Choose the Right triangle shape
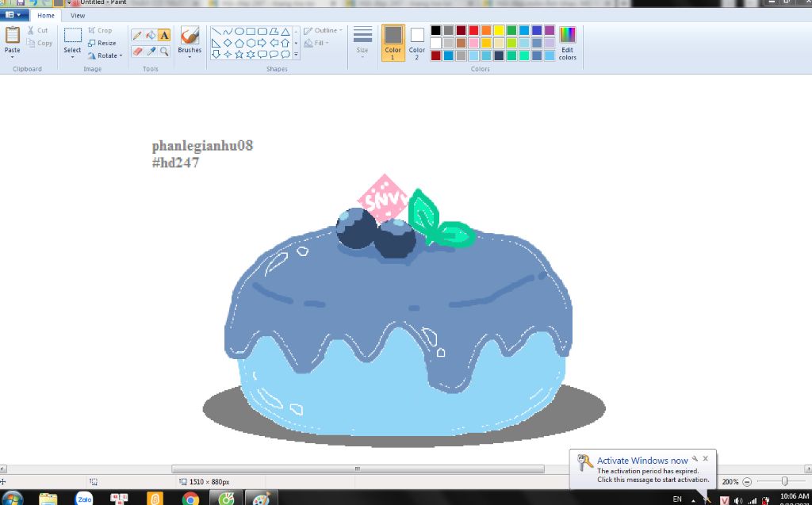This screenshot has width=812, height=505. coord(216,43)
